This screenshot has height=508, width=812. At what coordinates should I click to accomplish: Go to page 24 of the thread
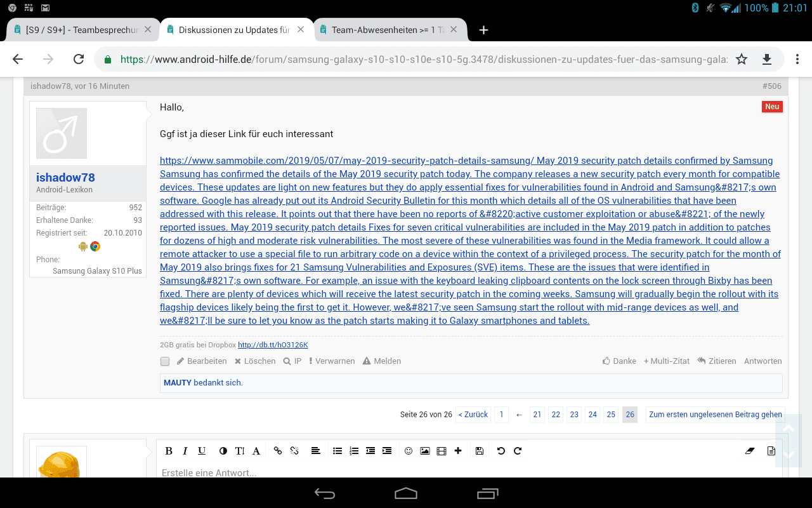tap(593, 414)
